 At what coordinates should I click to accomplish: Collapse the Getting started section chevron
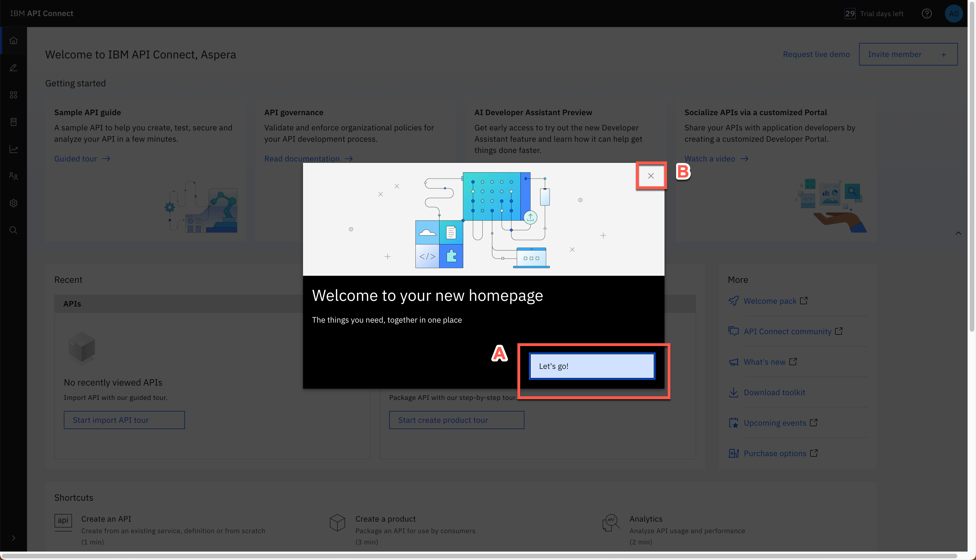[x=958, y=233]
